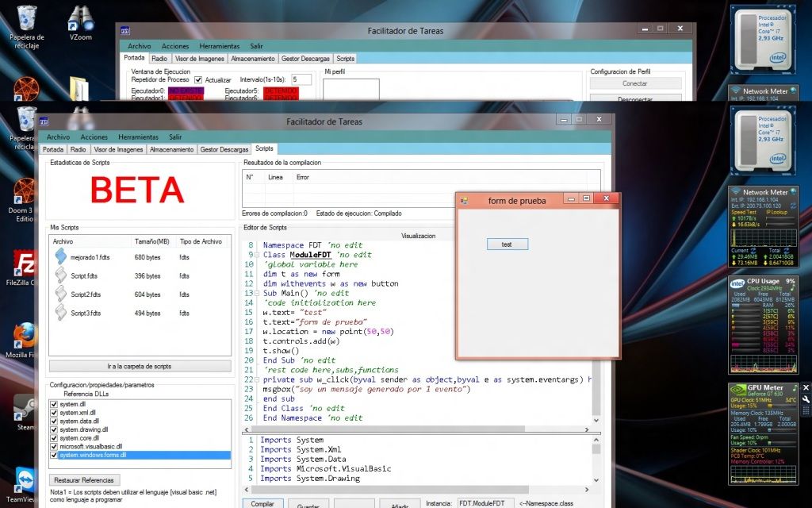Click the Conectar button
The height and width of the screenshot is (508, 812).
[635, 83]
